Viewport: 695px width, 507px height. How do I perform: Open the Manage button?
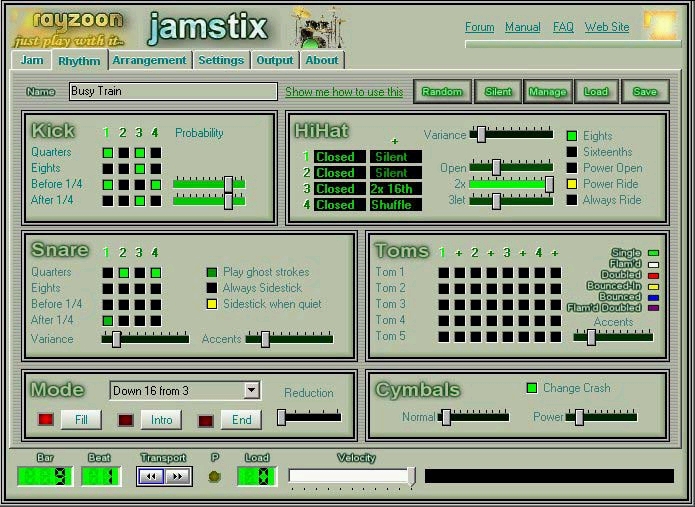(548, 92)
